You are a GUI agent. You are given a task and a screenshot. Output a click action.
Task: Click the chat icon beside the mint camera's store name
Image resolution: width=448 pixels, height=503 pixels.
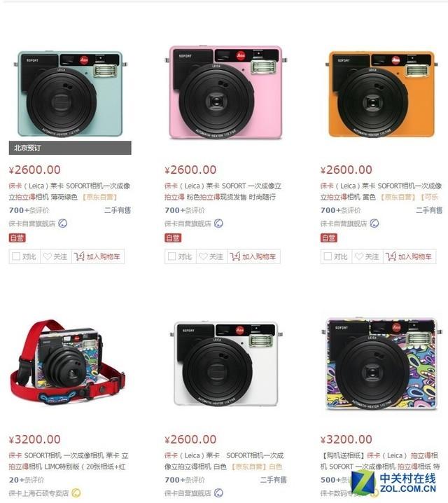[63, 223]
